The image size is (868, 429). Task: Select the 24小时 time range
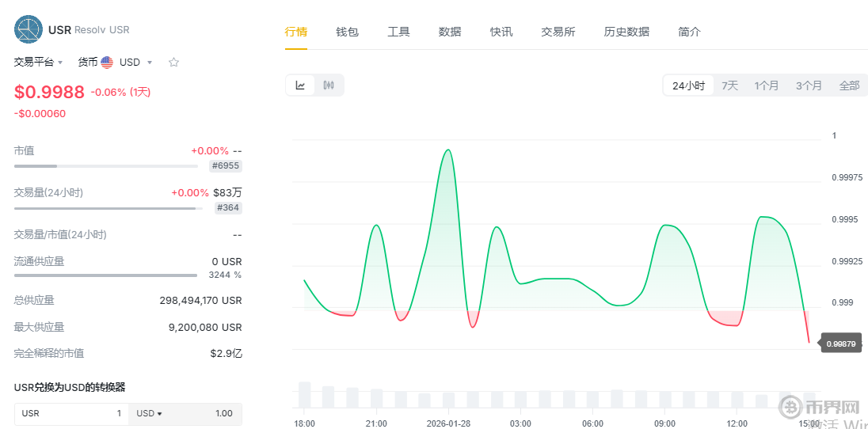(x=688, y=85)
